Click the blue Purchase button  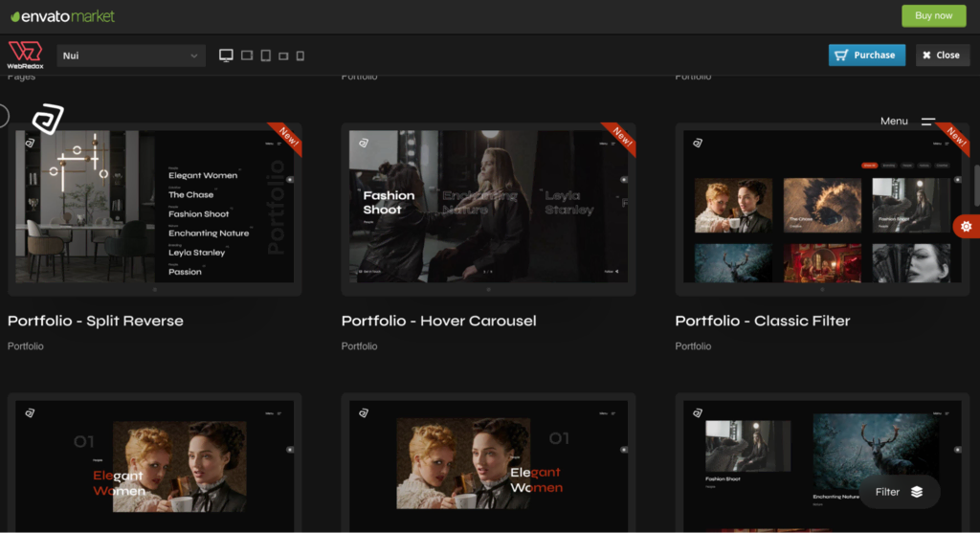pyautogui.click(x=866, y=56)
